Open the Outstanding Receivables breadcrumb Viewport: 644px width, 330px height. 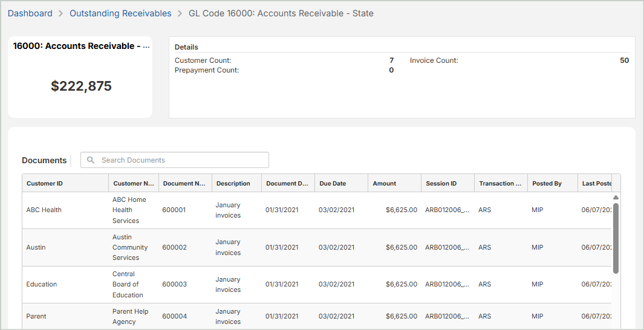coord(120,13)
